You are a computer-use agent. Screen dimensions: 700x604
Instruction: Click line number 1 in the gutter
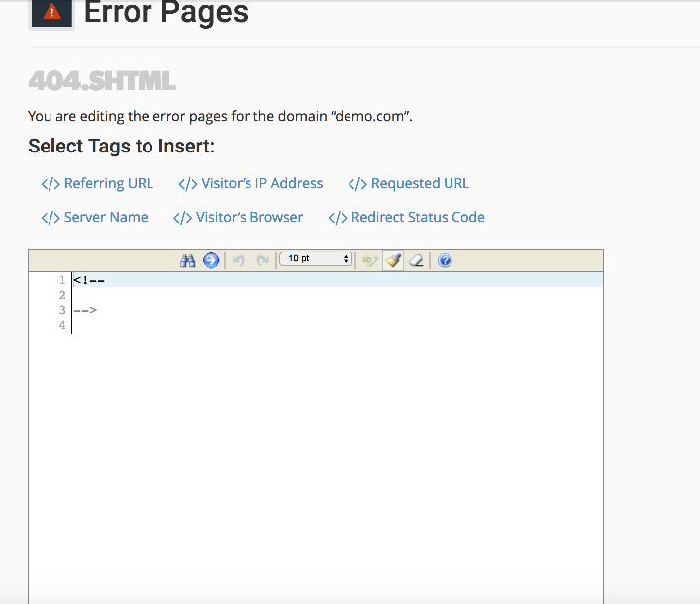point(61,280)
